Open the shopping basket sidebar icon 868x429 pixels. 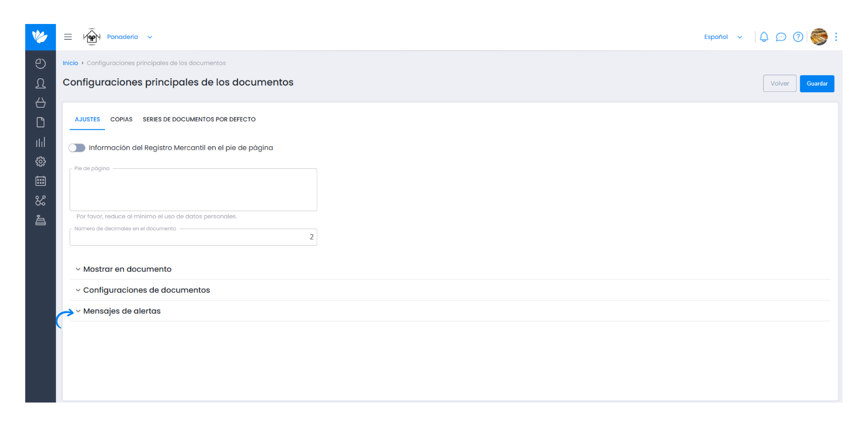click(41, 103)
